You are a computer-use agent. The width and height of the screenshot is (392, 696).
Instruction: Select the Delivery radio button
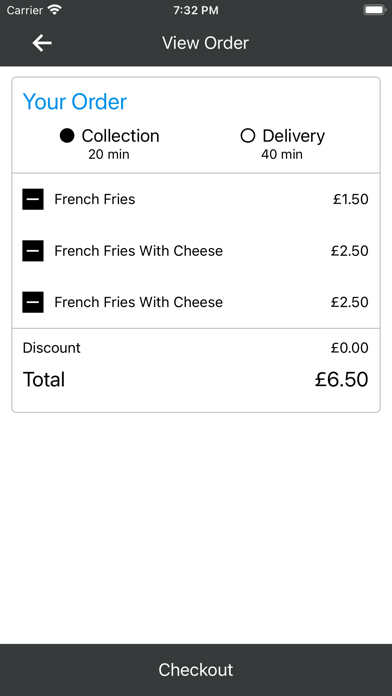[x=248, y=136]
